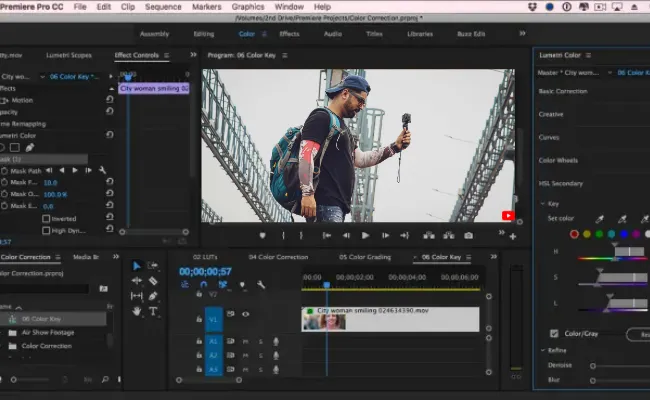Reset the Motion effect
This screenshot has width=650, height=400.
coord(109,100)
